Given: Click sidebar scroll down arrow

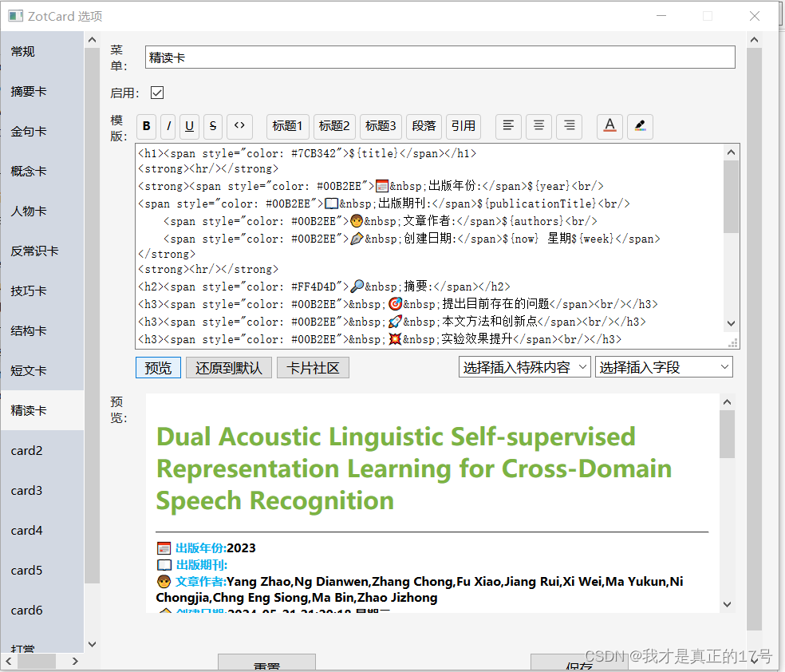Looking at the screenshot, I should coord(92,644).
